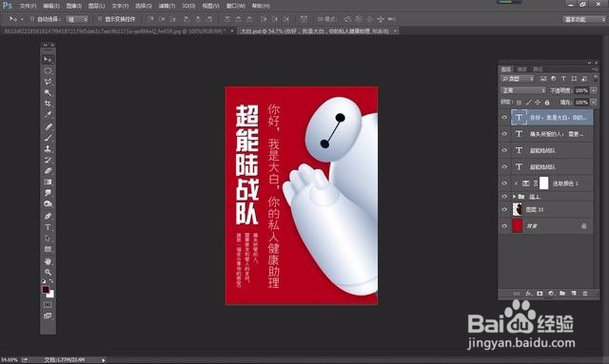Hide the 图层 33 layer
The width and height of the screenshot is (609, 364).
[x=504, y=209]
